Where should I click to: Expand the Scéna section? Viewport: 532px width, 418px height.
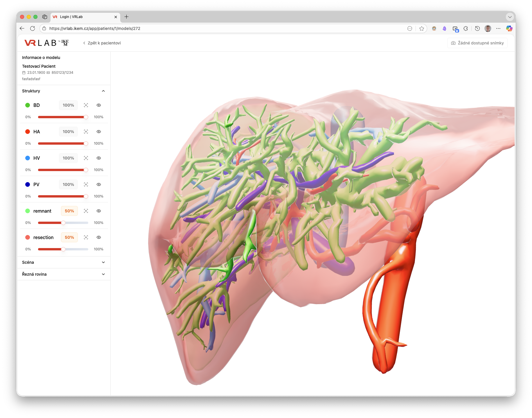pyautogui.click(x=103, y=262)
